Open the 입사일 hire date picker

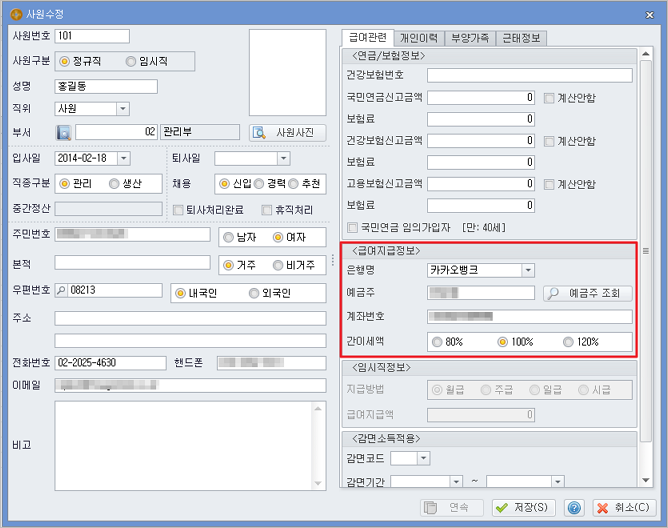pyautogui.click(x=123, y=158)
